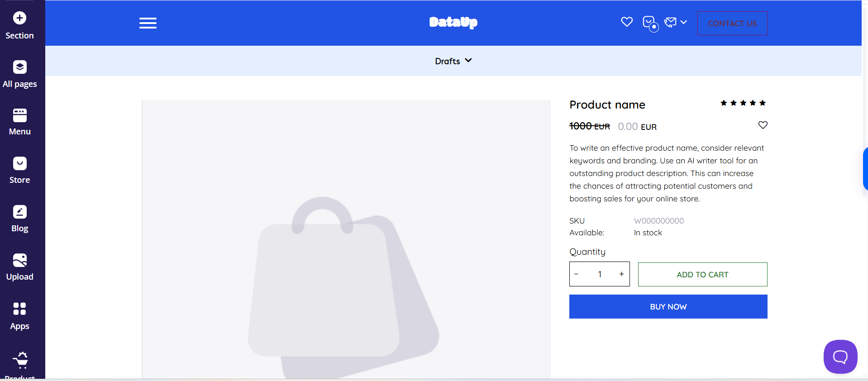Expand the envelope dropdown chevron in header
This screenshot has width=868, height=381.
pyautogui.click(x=684, y=22)
